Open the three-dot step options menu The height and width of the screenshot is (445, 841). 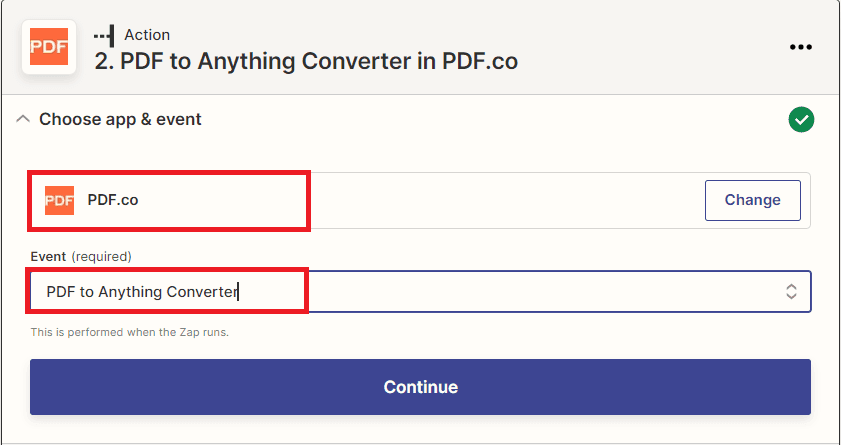coord(801,47)
